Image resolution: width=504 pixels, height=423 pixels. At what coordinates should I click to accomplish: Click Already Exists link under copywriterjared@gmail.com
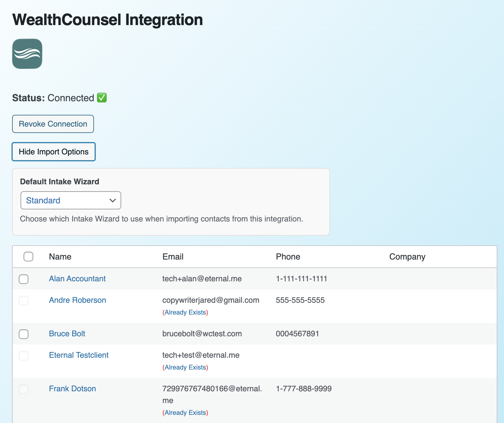click(x=185, y=312)
